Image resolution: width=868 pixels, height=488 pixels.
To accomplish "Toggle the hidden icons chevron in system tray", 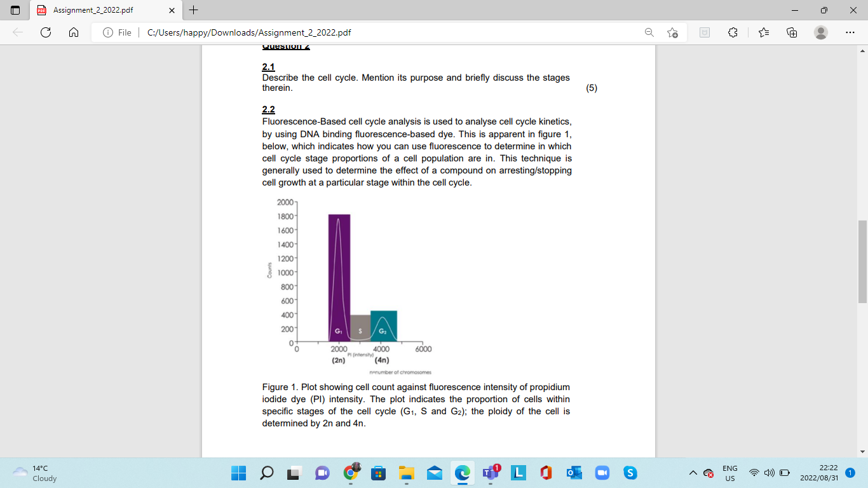I will (693, 473).
